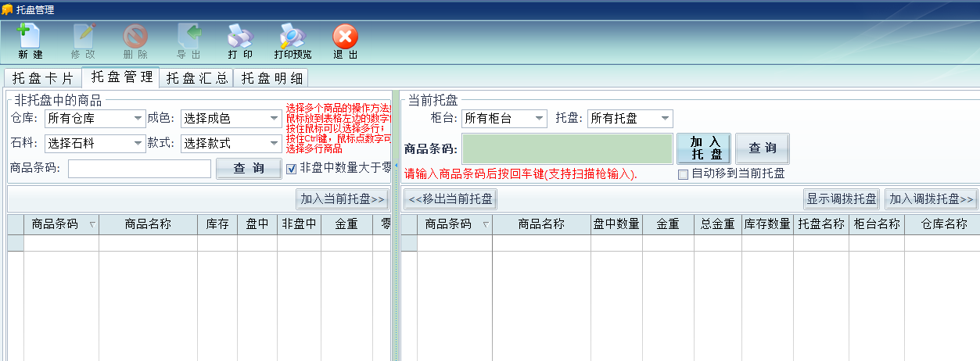Toggle the 非盘中数量大于零 checkbox

click(291, 168)
